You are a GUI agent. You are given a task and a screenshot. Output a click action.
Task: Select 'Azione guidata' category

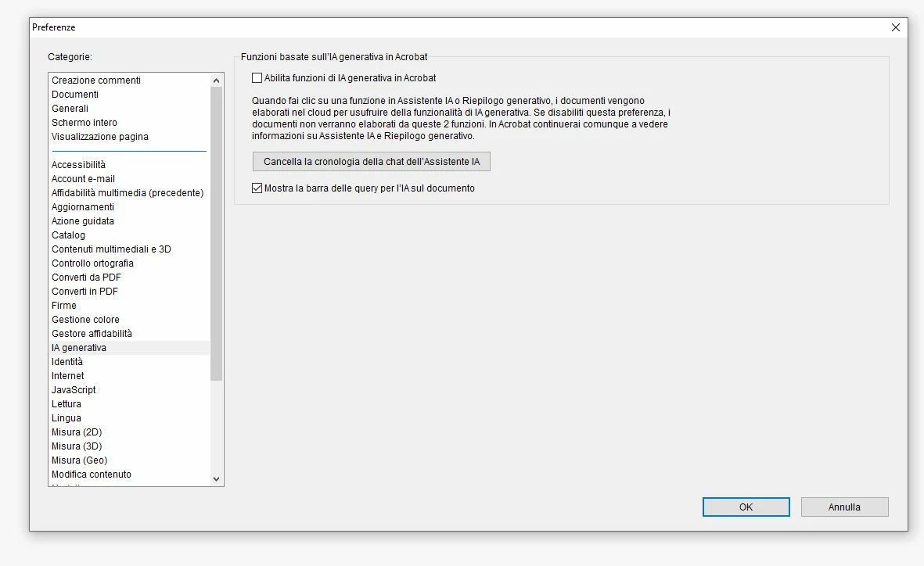click(82, 221)
